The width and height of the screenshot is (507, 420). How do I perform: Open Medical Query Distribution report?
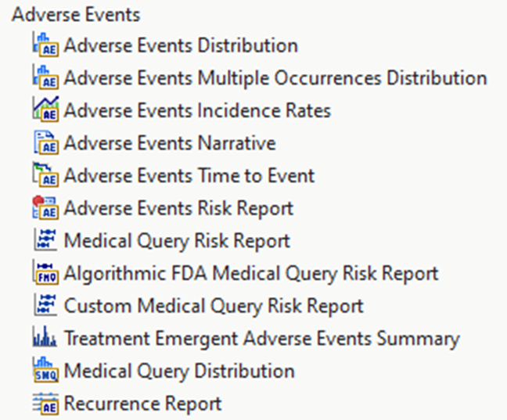tap(179, 371)
